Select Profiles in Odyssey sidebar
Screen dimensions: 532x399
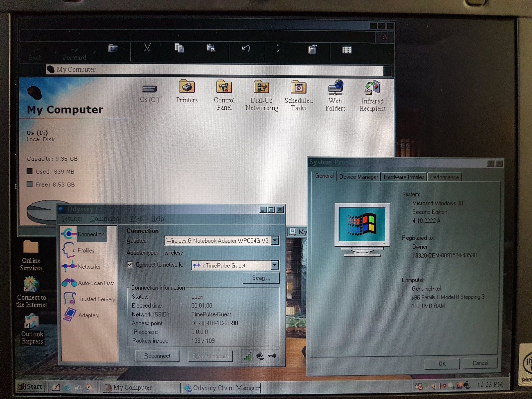coord(78,250)
